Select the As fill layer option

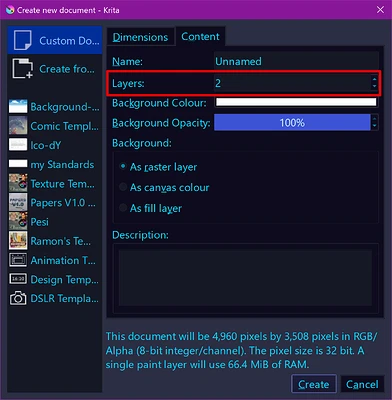coord(150,208)
